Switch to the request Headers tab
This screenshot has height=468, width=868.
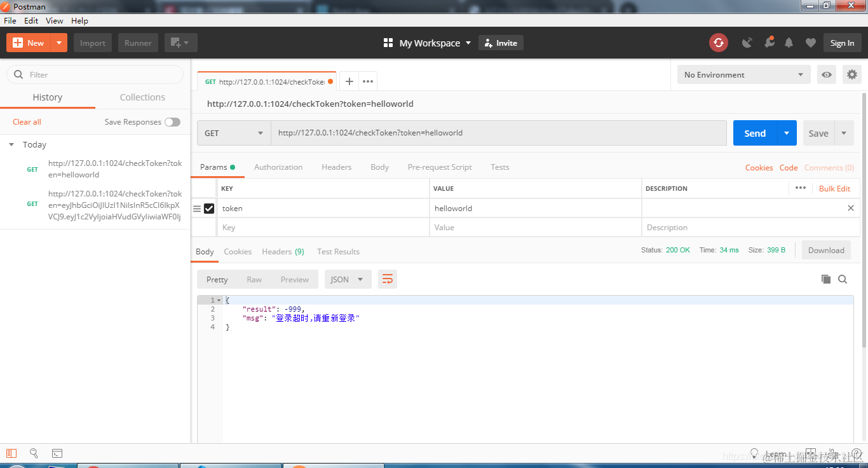coord(336,167)
